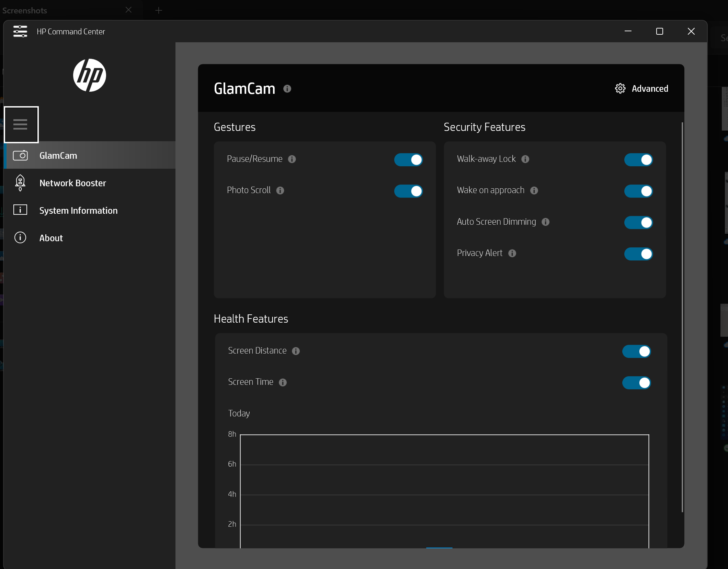Turn off the Photo Scroll toggle
The width and height of the screenshot is (728, 569).
tap(408, 191)
